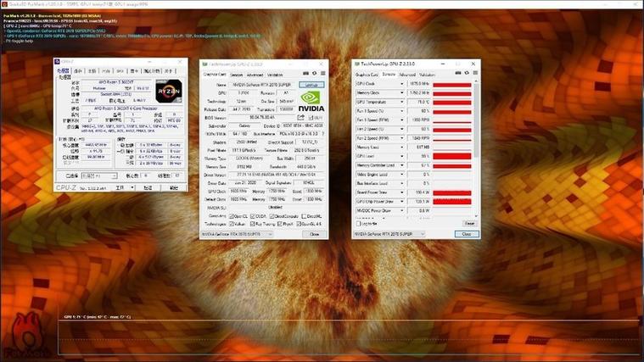This screenshot has height=362, width=644.
Task: Open Sensors tab in GPU-Z Graphics Card window
Action: pos(237,74)
